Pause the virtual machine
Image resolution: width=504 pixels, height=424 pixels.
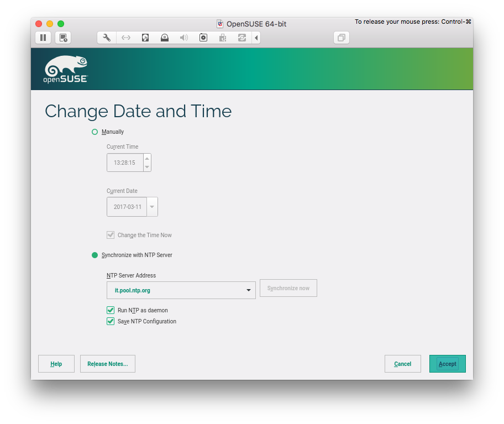point(43,38)
